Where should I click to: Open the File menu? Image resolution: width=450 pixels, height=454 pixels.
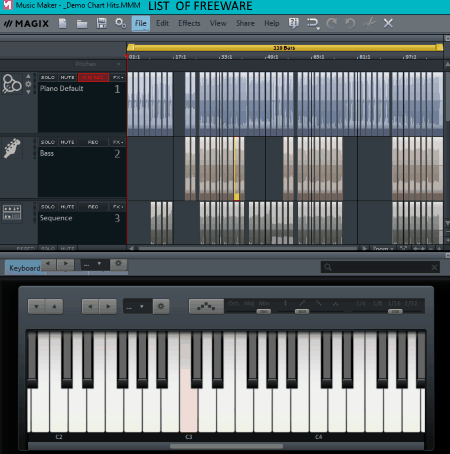[x=141, y=23]
